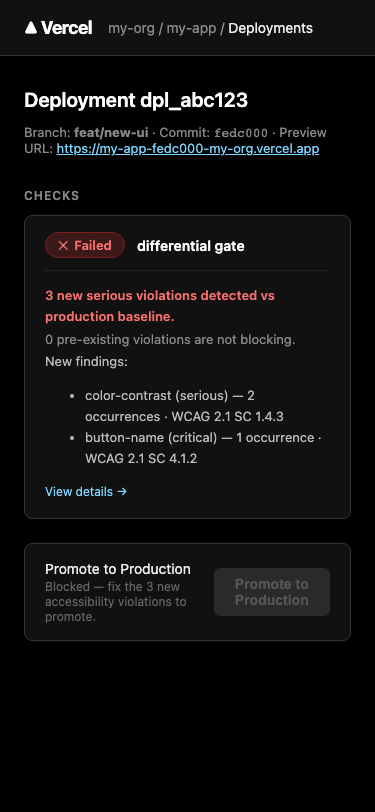This screenshot has height=812, width=375.
Task: Click the Deployment dpl_abc123 heading
Action: point(136,100)
